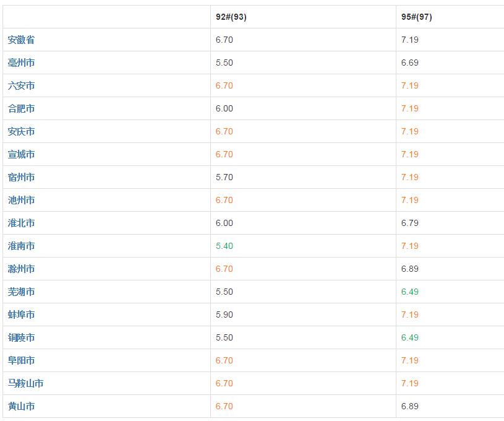504x421 pixels.
Task: Select the 安庆市 link
Action: tap(21, 131)
